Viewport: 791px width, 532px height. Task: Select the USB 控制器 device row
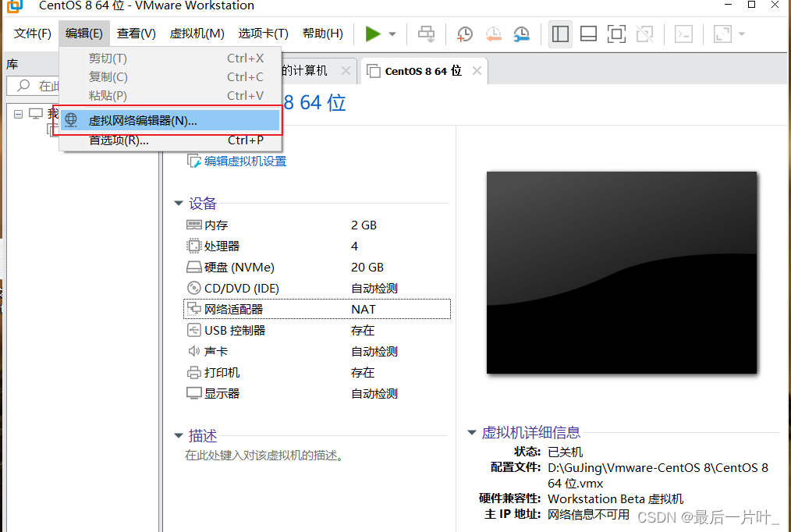click(317, 330)
